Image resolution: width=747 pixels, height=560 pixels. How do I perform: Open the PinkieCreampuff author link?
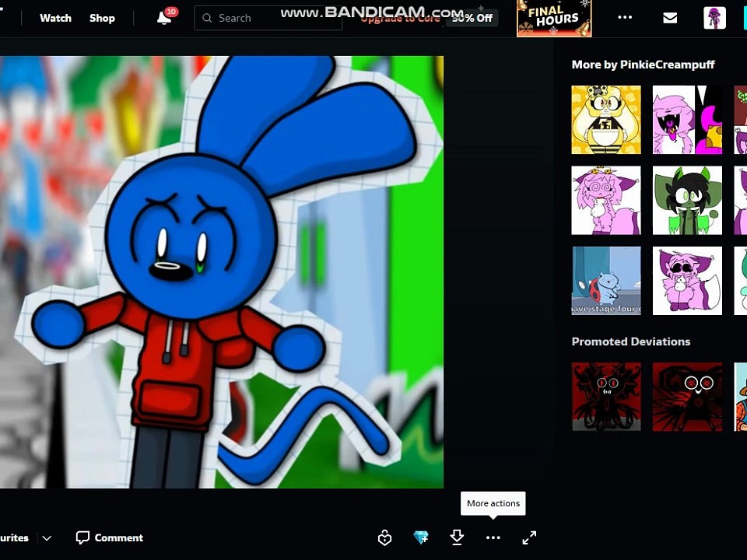[x=667, y=65]
